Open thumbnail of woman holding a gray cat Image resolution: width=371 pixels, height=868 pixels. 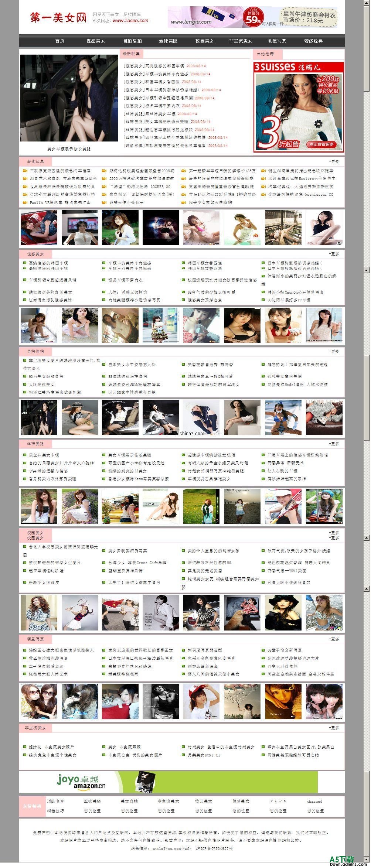click(x=120, y=701)
